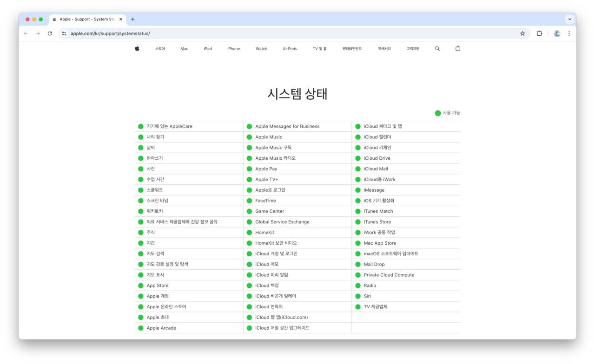Open the 엔터테인먼트 menu item
The height and width of the screenshot is (364, 595).
pos(352,49)
